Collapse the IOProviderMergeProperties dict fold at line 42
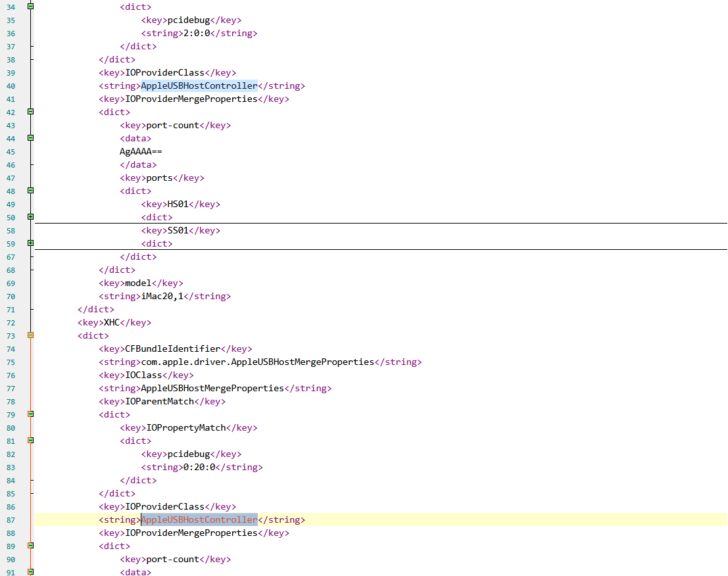The width and height of the screenshot is (728, 576). pos(30,112)
